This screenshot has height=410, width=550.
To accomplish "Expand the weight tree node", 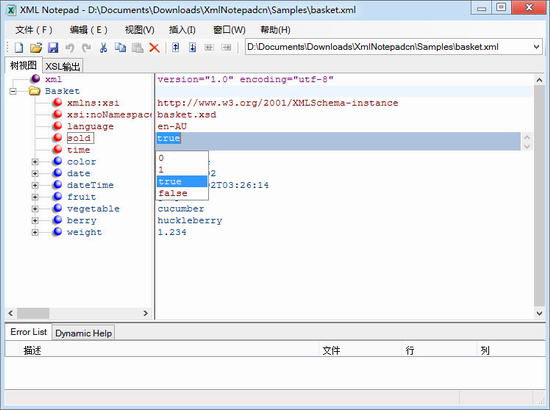I will pyautogui.click(x=35, y=232).
